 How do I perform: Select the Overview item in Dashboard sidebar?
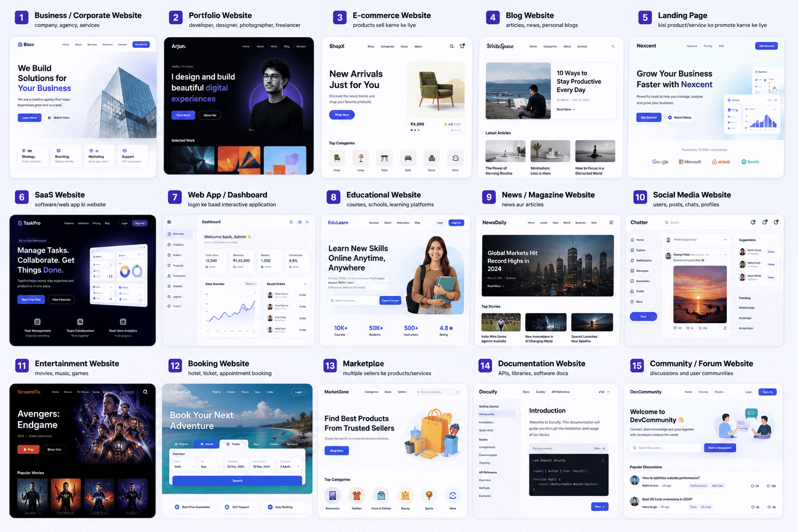tap(178, 234)
